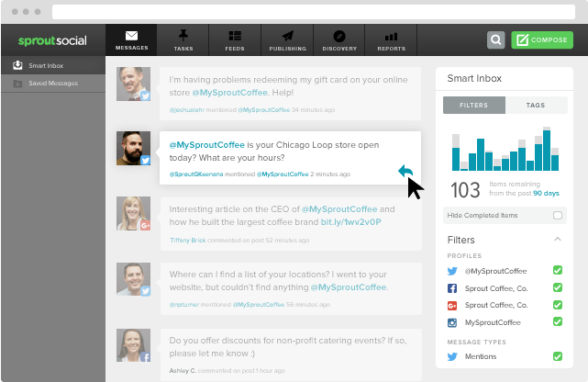The width and height of the screenshot is (588, 382).
Task: Open the gift card problem message
Action: [x=290, y=94]
